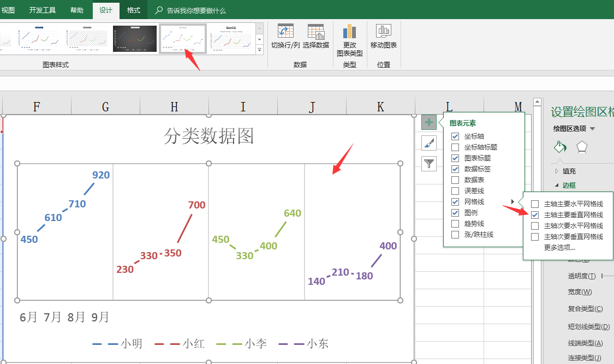The height and width of the screenshot is (364, 614).
Task: Toggle the 图表标题 checkbox
Action: pos(455,158)
